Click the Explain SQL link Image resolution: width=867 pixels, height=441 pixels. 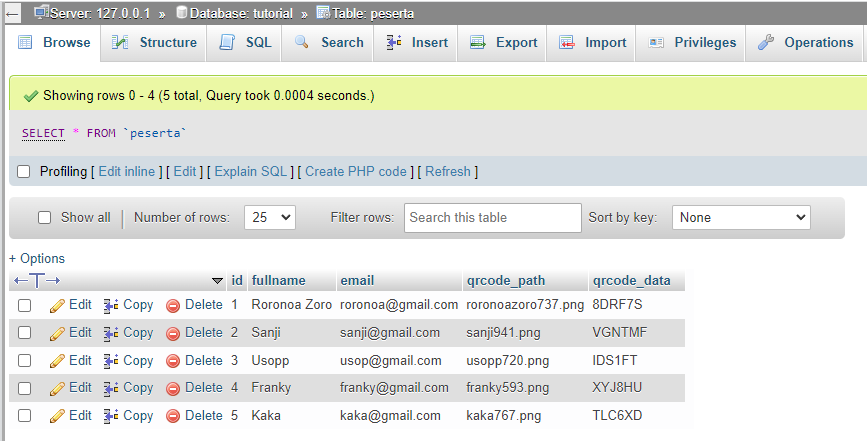(x=250, y=172)
